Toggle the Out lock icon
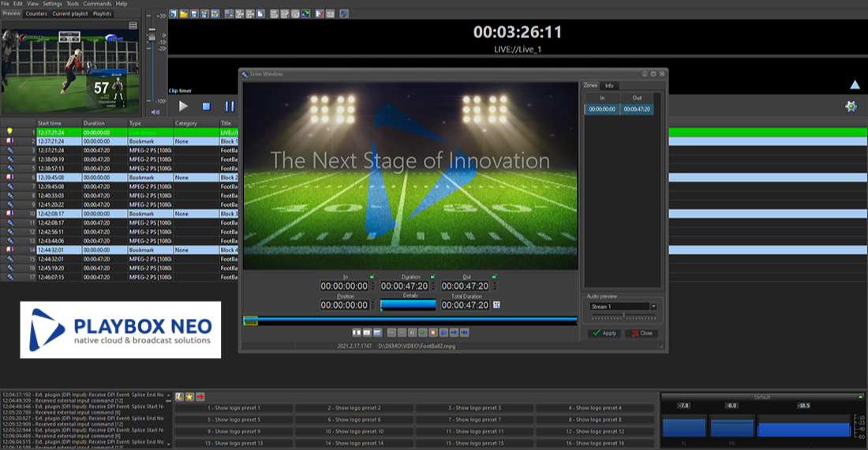This screenshot has height=450, width=868. click(x=494, y=276)
